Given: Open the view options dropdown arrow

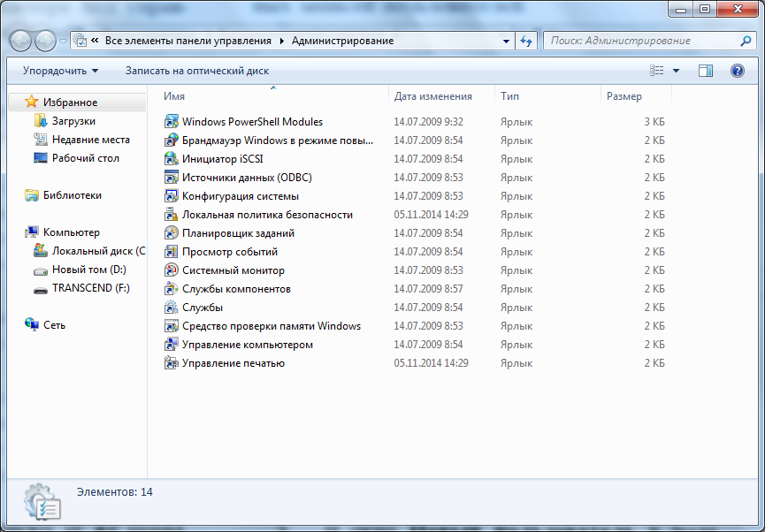Looking at the screenshot, I should click(677, 71).
